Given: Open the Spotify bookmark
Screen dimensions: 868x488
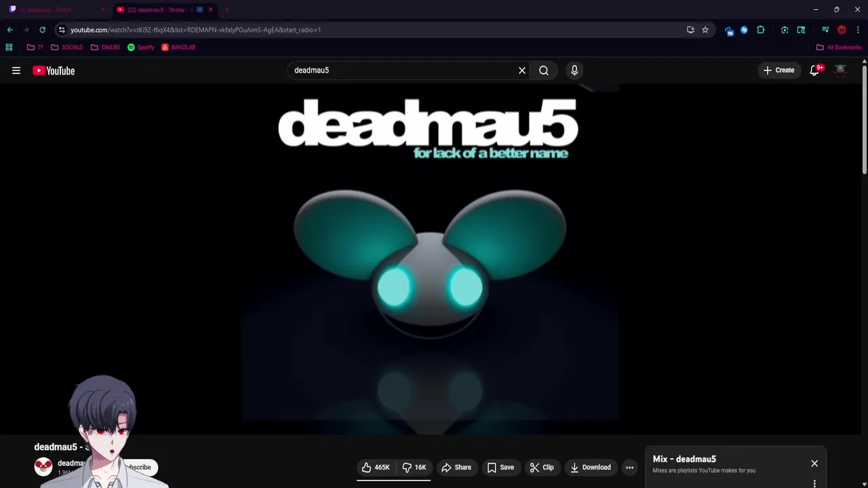Looking at the screenshot, I should tap(141, 47).
